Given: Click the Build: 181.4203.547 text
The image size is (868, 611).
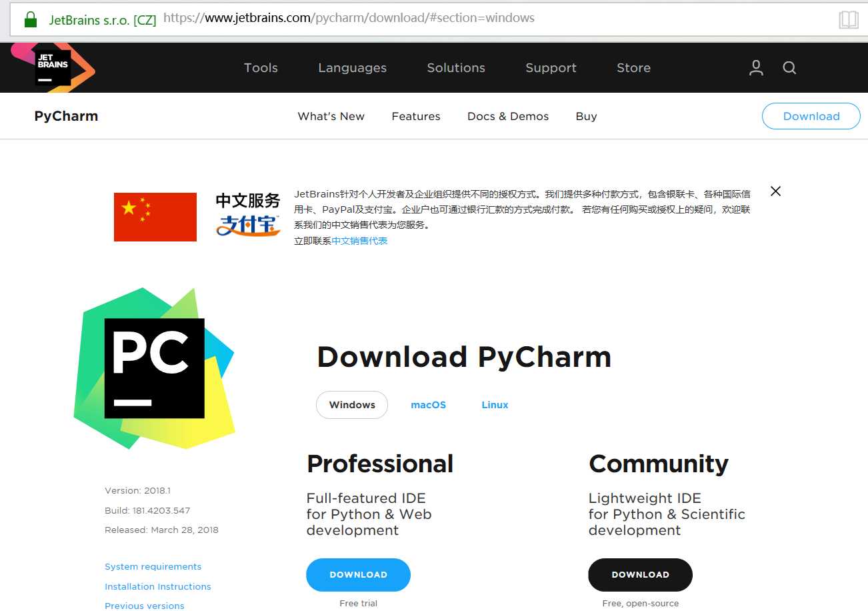Looking at the screenshot, I should pos(147,510).
